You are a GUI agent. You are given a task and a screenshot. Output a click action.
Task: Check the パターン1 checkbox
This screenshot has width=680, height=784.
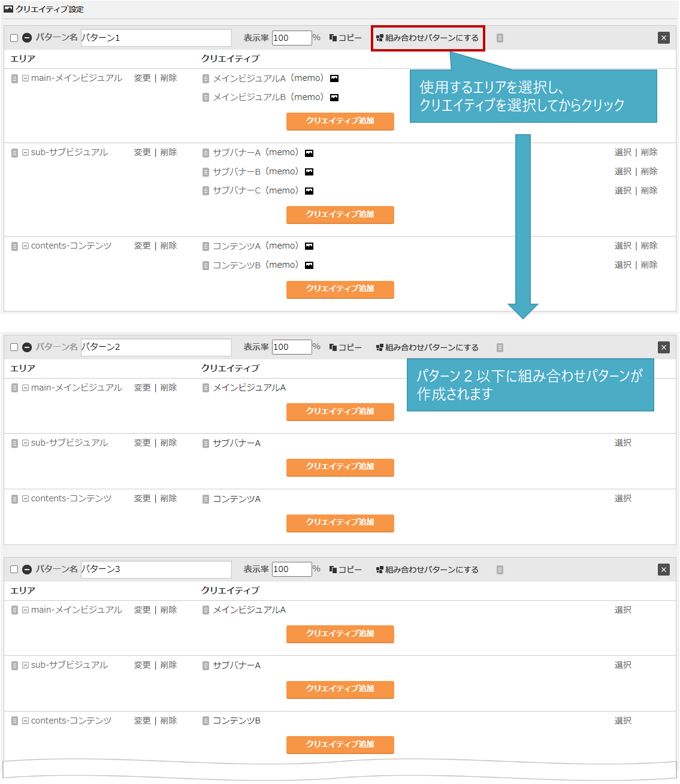tap(14, 38)
